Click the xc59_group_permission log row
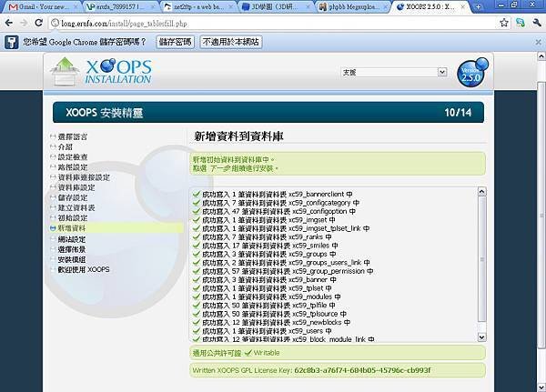 [283, 271]
